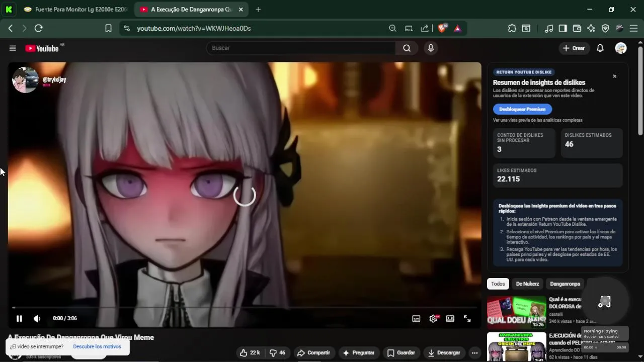Save video with Guardar
This screenshot has height=362, width=644.
coord(401,353)
